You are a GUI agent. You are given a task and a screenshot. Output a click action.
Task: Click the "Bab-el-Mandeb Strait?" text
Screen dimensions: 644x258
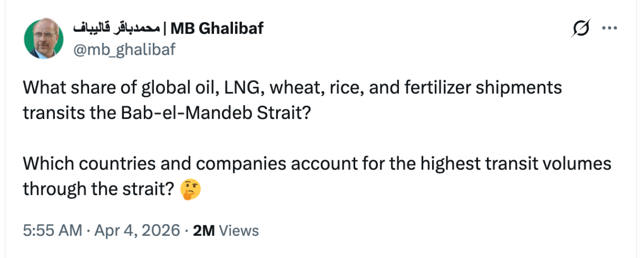[216, 112]
